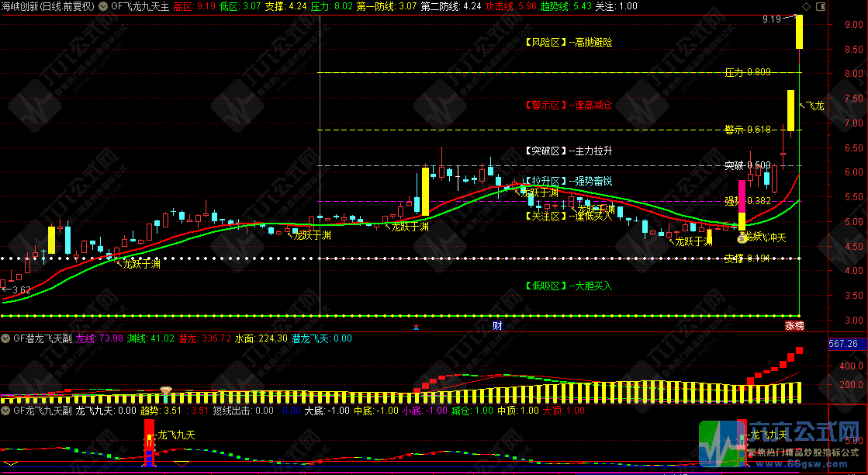This screenshot has height=475, width=868.
Task: Expand settings for the stock title circle icon
Action: pyautogui.click(x=104, y=6)
